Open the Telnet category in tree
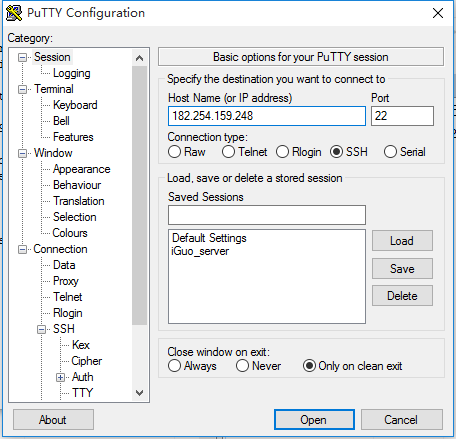Viewport: 456px width, 439px height. pos(68,297)
